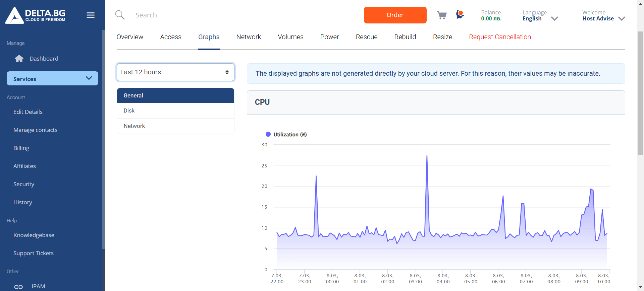Select the Disk graph category
Viewport: 644px width, 291px height.
tap(175, 111)
